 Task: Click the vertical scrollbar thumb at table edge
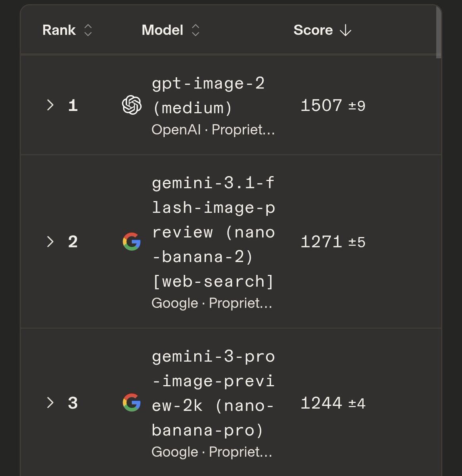click(439, 32)
